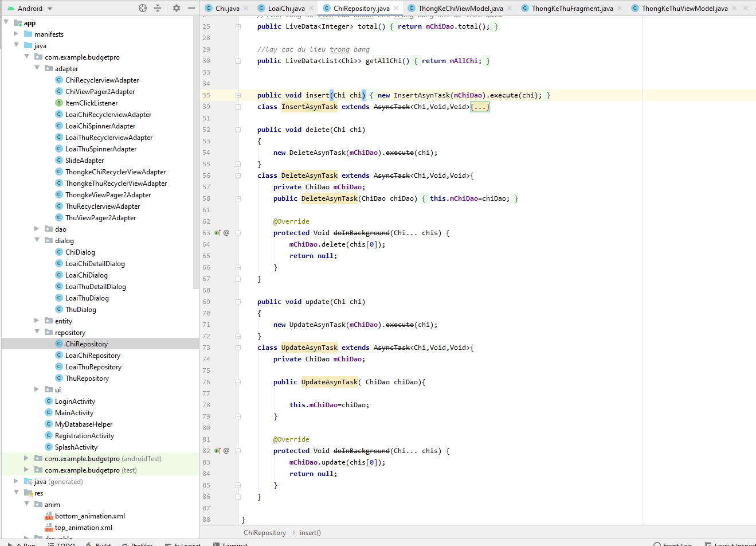Viewport: 756px width, 546px height.
Task: Close the ChiRepository.java tab
Action: click(396, 8)
